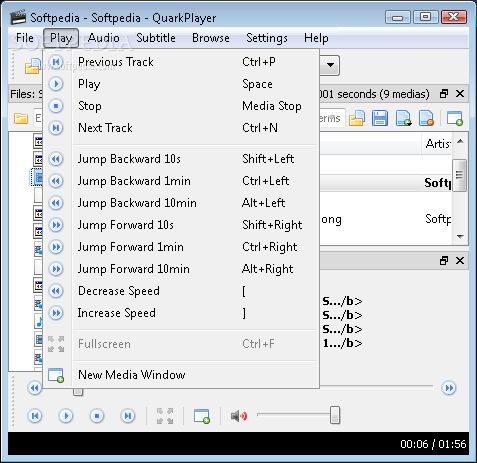Choose Jump Forward 10s
This screenshot has width=477, height=463.
pyautogui.click(x=181, y=225)
